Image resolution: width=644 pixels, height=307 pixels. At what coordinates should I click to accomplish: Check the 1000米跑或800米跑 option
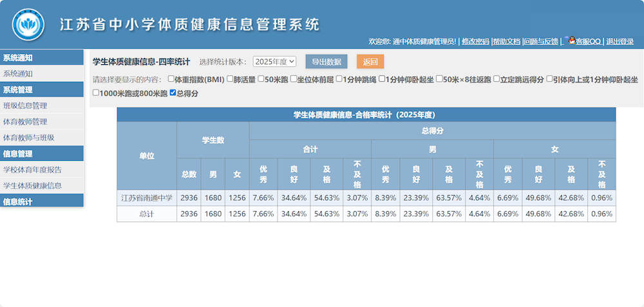[96, 93]
